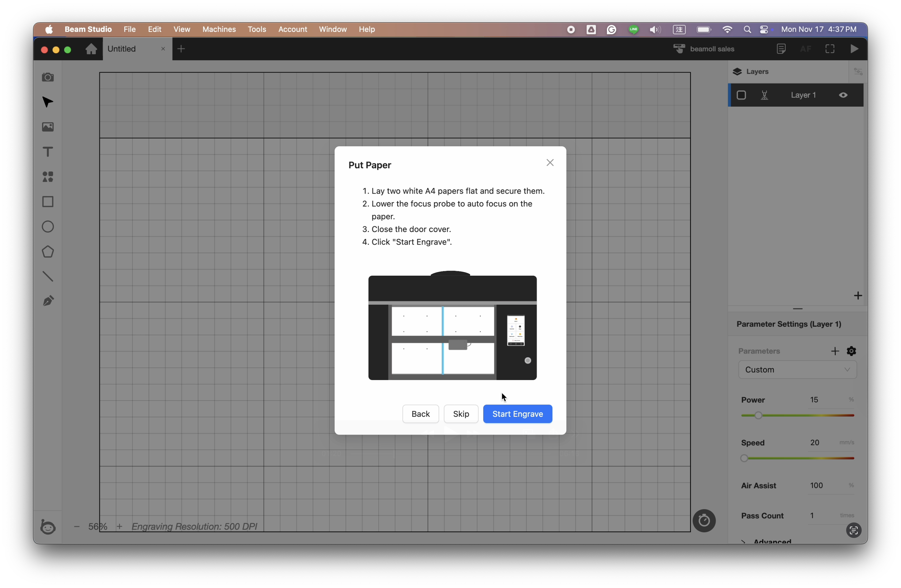Viewport: 901px width, 588px height.
Task: Open the Wi-Fi status menu
Action: pos(727,29)
